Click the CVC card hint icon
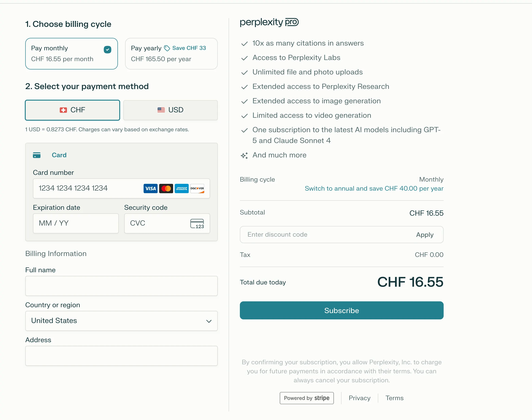 pos(197,224)
